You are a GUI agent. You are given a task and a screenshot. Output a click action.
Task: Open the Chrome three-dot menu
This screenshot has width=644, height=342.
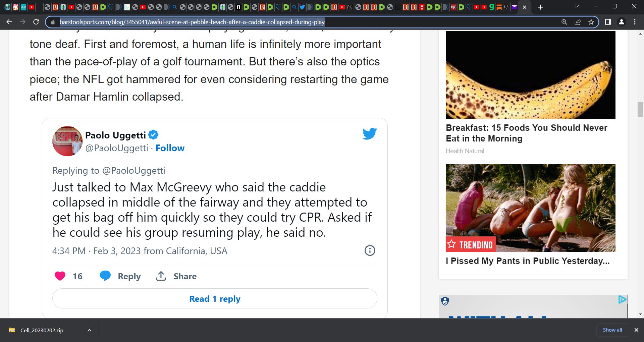(634, 22)
